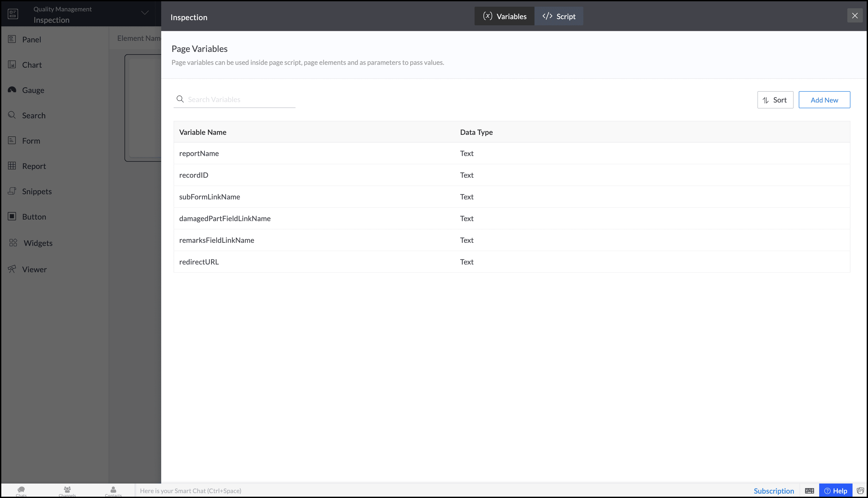Close the Inspection variables panel
868x498 pixels.
(854, 16)
